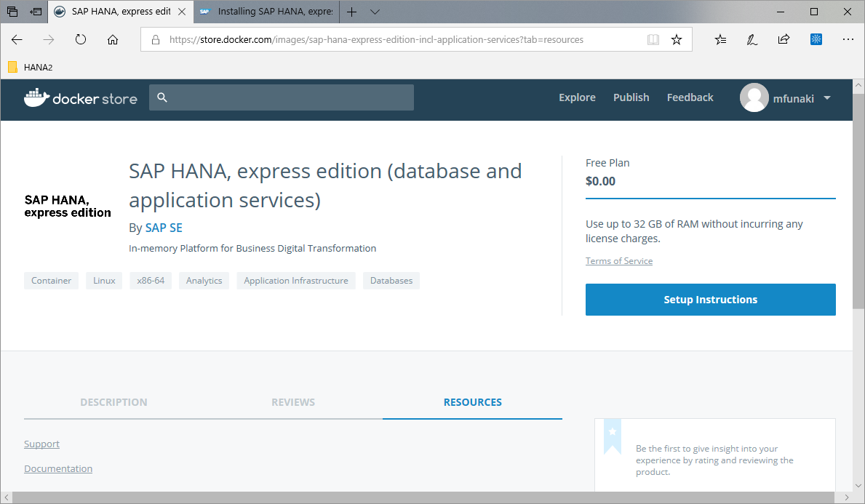Add page to favorites with star icon
865x504 pixels.
[677, 40]
